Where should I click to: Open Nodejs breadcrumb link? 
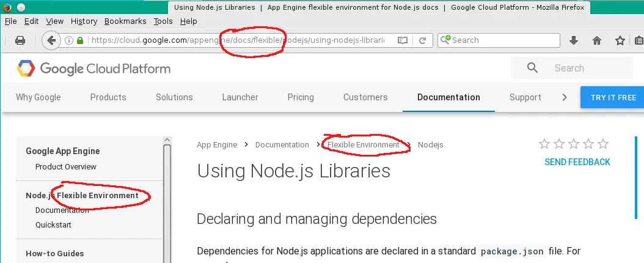tap(430, 144)
